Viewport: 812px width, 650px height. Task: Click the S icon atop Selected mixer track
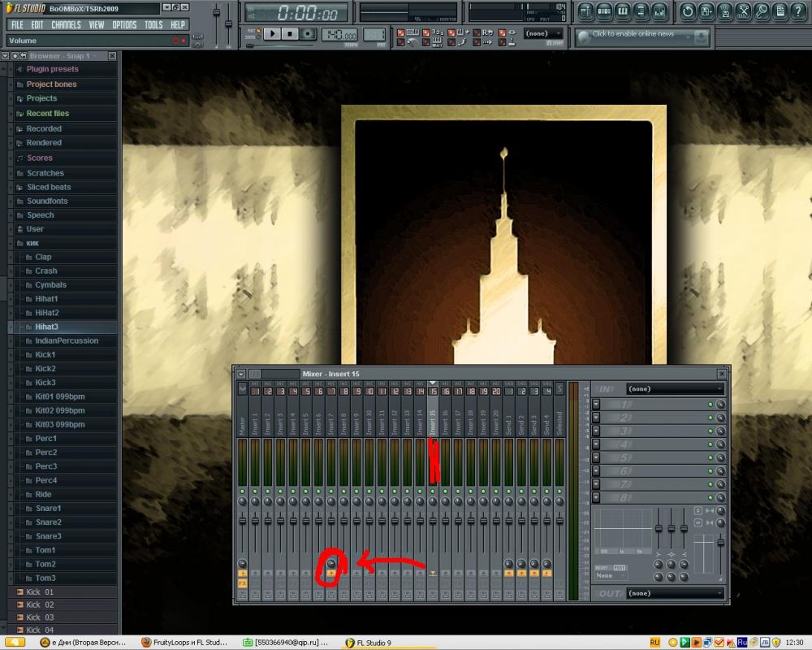[559, 388]
